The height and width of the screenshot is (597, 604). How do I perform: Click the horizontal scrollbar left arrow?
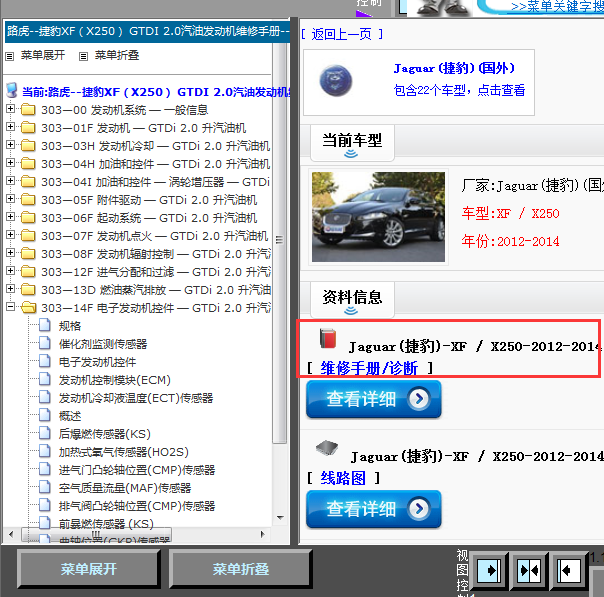click(11, 534)
